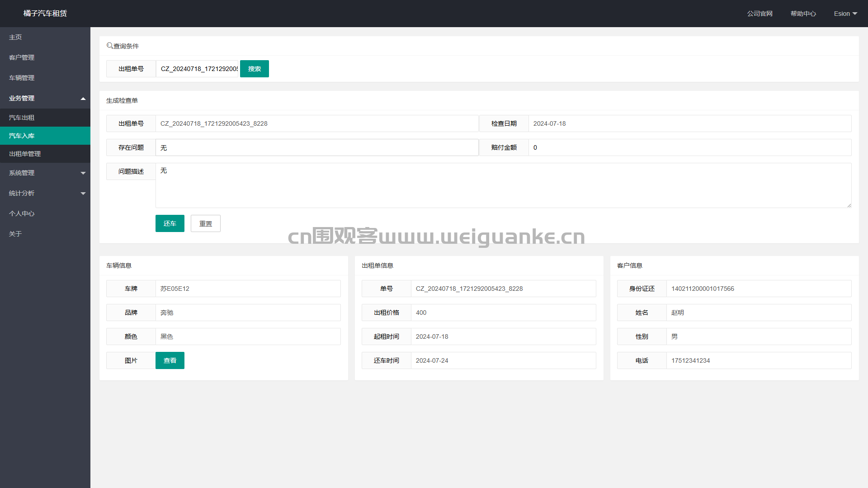
Task: Open 公司官网 link in header
Action: click(759, 14)
